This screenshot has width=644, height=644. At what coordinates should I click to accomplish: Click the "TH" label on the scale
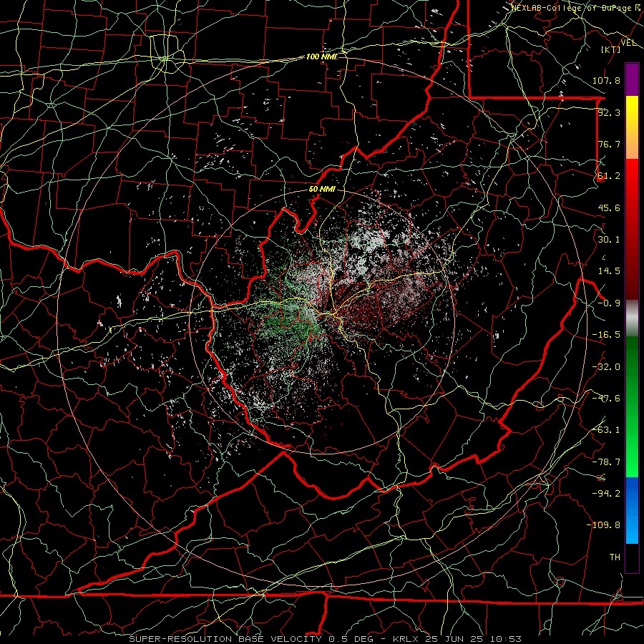tap(615, 557)
